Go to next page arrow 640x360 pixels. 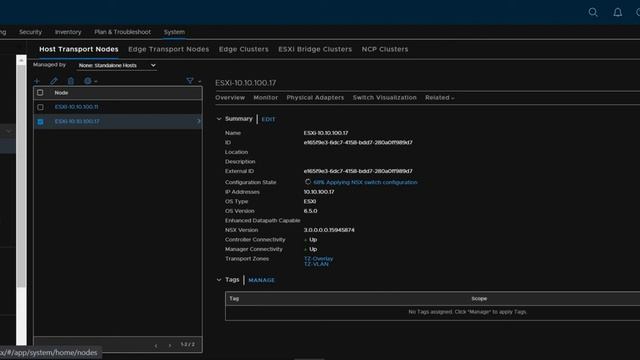pos(170,345)
